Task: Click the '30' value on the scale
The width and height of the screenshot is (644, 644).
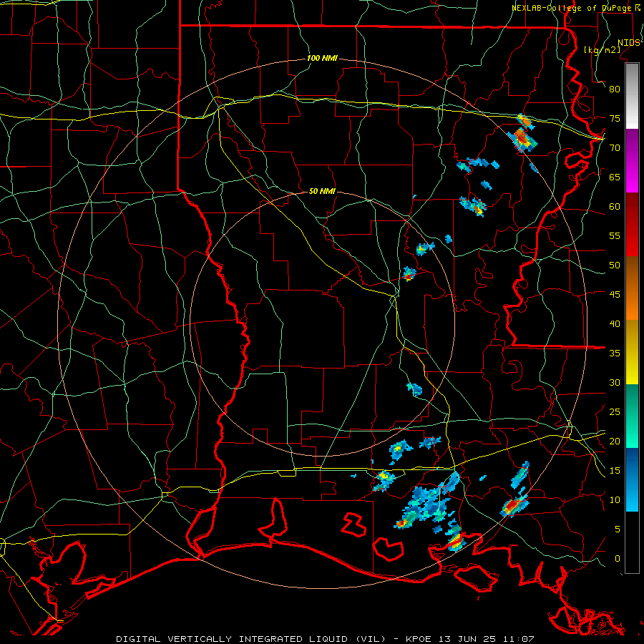Action: (x=615, y=382)
